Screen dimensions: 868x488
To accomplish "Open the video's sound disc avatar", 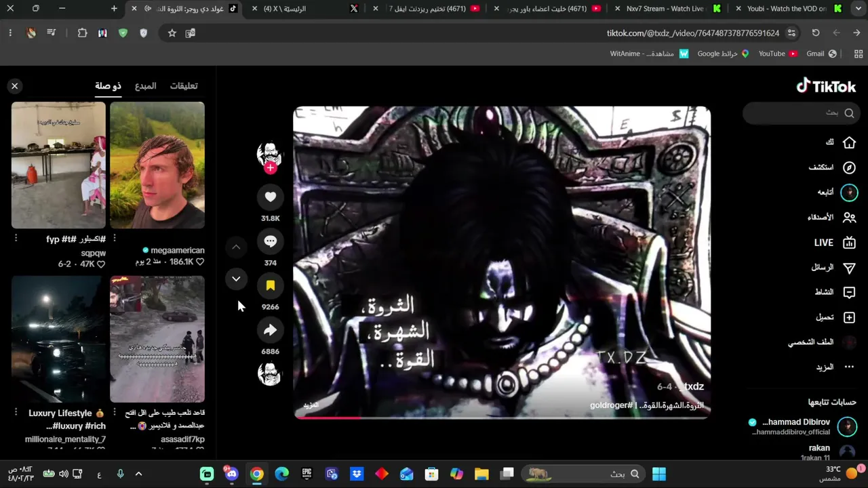I will point(269,374).
